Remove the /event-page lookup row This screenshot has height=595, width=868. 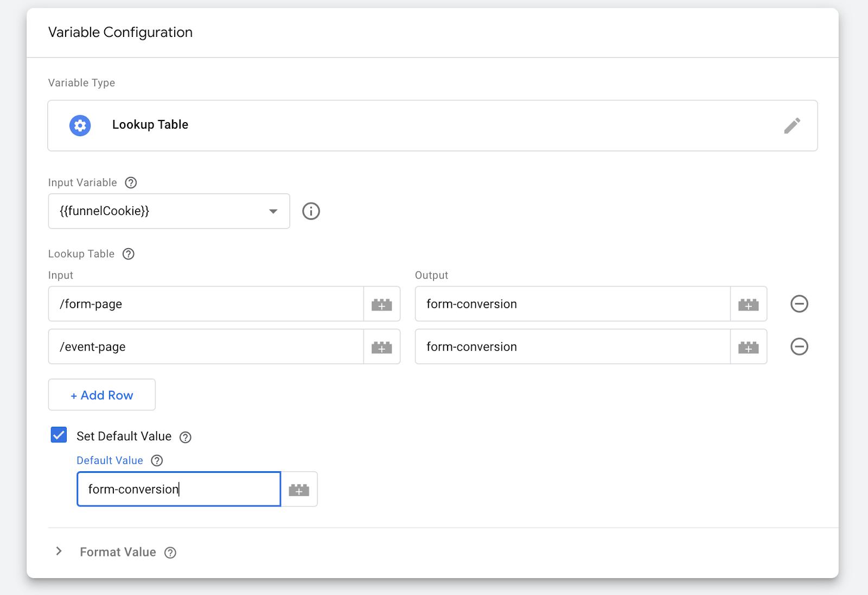coord(799,347)
